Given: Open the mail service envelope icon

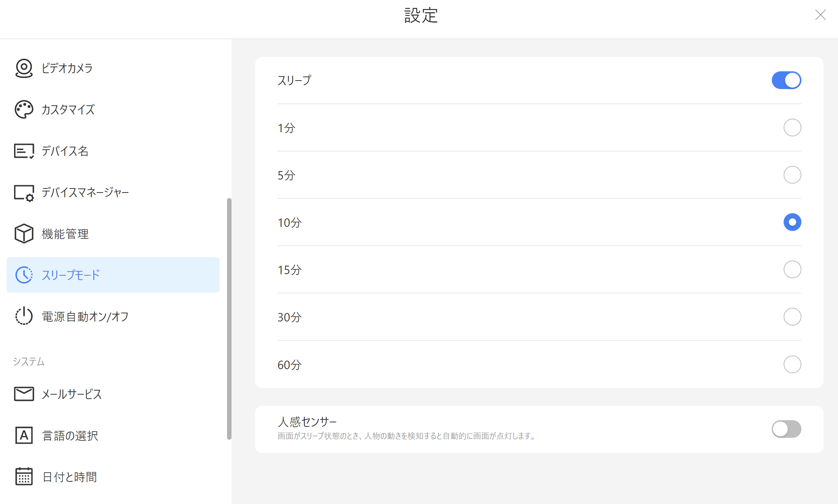Looking at the screenshot, I should tap(24, 394).
